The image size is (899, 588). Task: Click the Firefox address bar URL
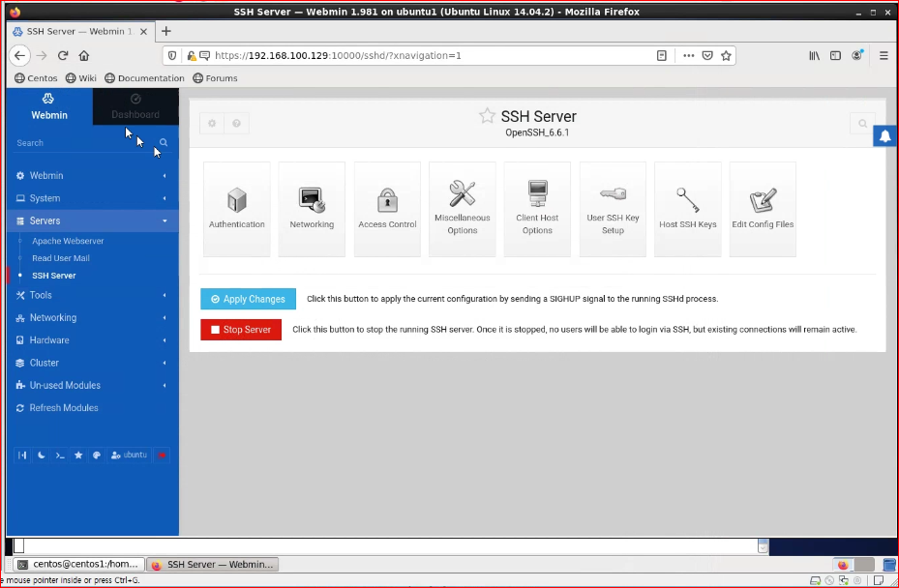(x=339, y=55)
